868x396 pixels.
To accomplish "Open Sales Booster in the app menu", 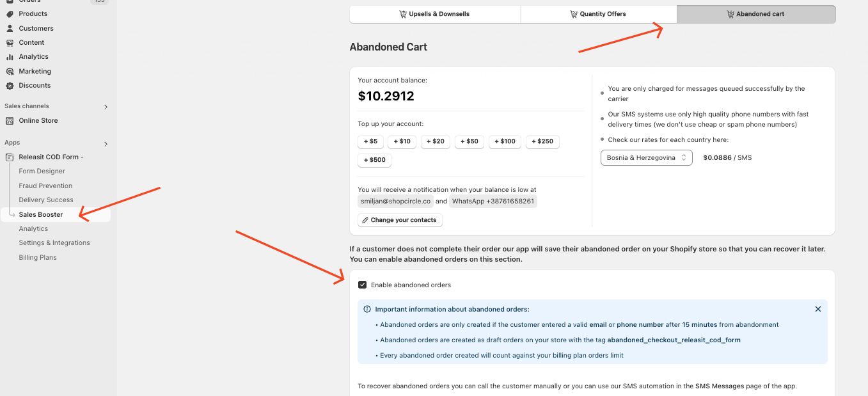I will coord(41,214).
